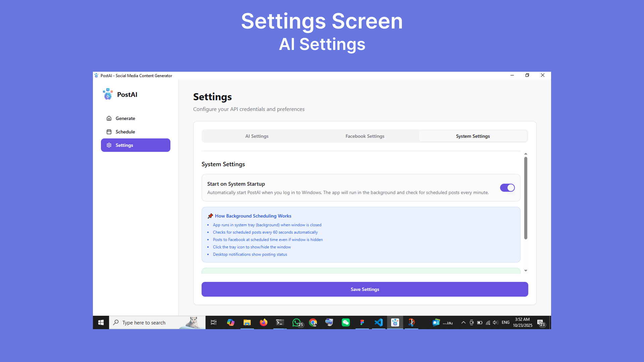The image size is (644, 362).
Task: Click the settings panel scrollbar thumb
Action: [526, 198]
